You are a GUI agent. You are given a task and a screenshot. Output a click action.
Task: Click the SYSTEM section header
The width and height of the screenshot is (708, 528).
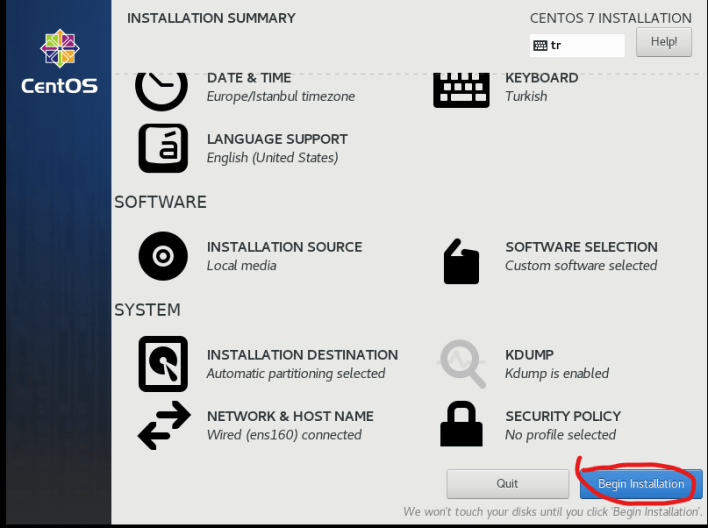click(x=147, y=310)
